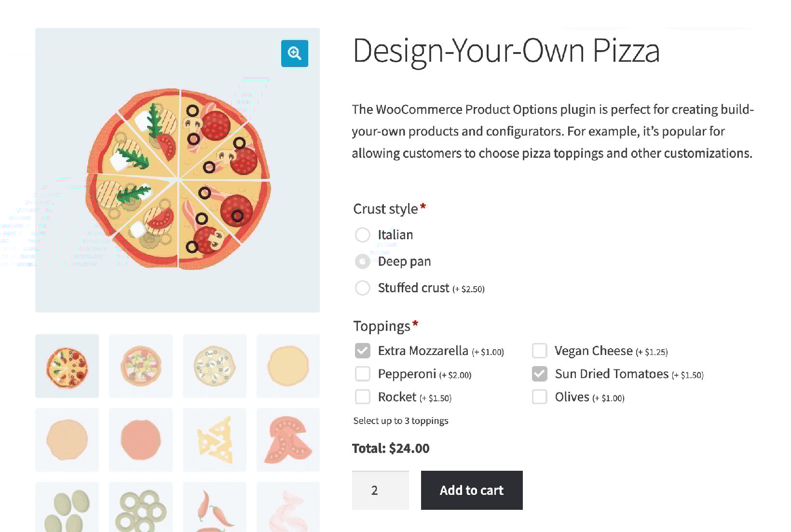This screenshot has width=791, height=532.
Task: Select the sliced tomatoes thumbnail
Action: [288, 440]
